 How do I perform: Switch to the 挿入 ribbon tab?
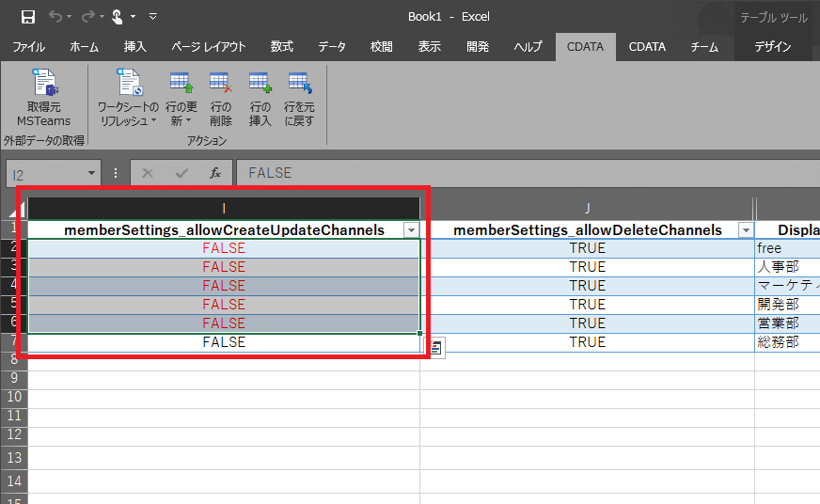134,46
